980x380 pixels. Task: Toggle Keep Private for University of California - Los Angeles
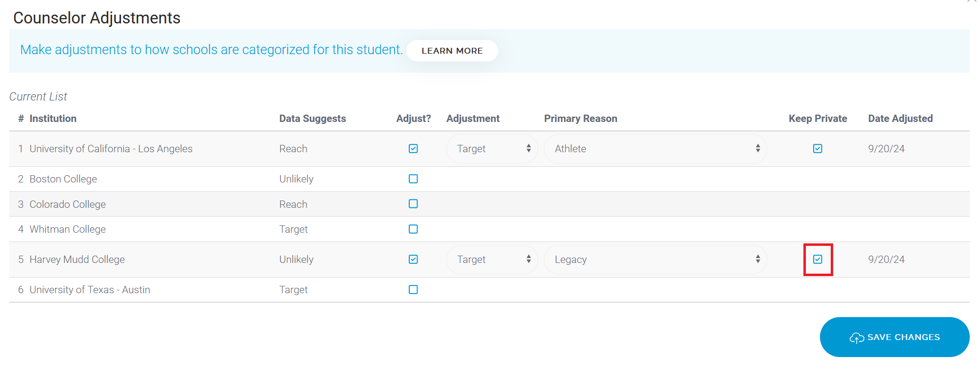pyautogui.click(x=818, y=149)
